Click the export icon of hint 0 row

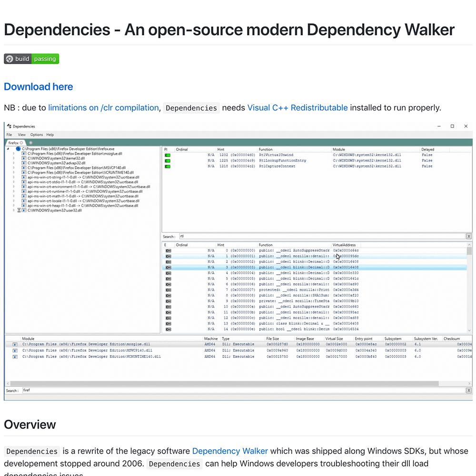168,251
